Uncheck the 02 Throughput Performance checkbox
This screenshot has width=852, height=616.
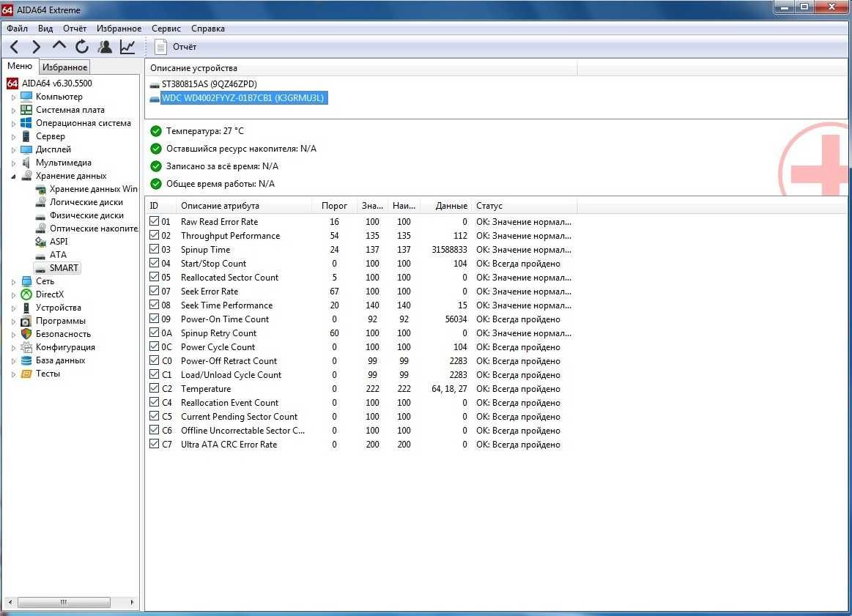coord(155,235)
